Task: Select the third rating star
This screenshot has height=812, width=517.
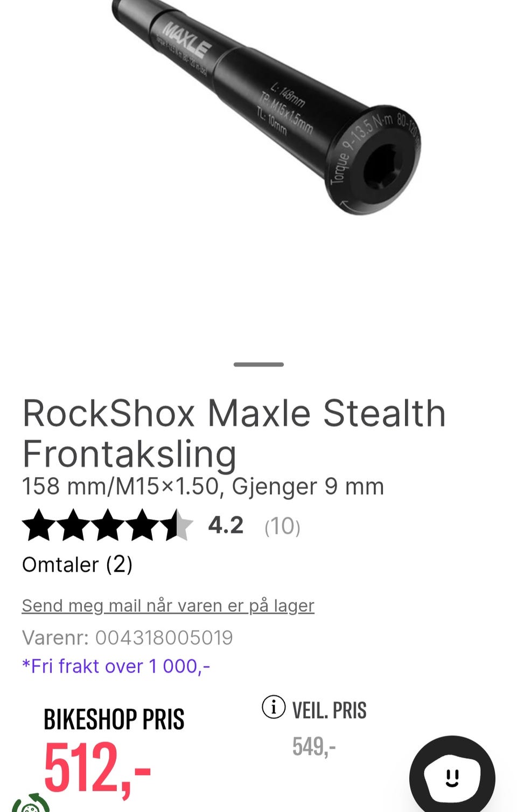Action: [108, 525]
